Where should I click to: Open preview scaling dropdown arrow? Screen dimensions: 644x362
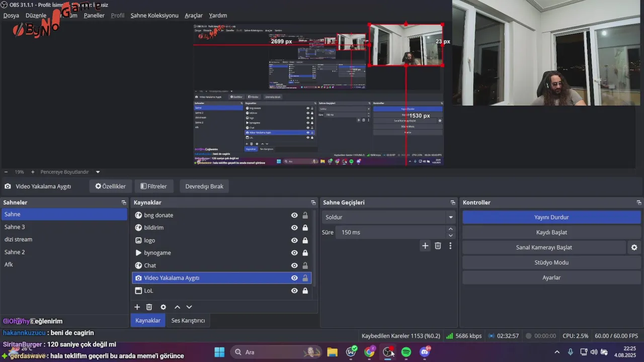pyautogui.click(x=98, y=172)
